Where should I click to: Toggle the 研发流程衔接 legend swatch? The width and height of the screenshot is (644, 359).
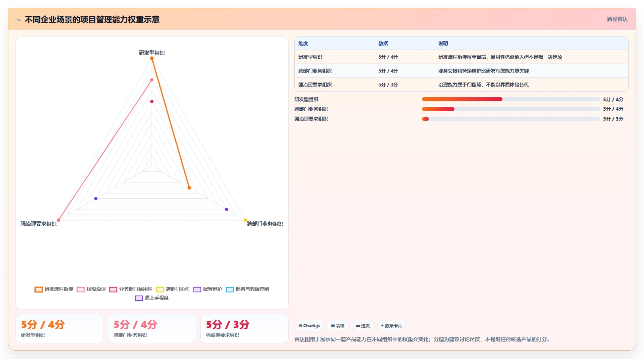pos(38,289)
